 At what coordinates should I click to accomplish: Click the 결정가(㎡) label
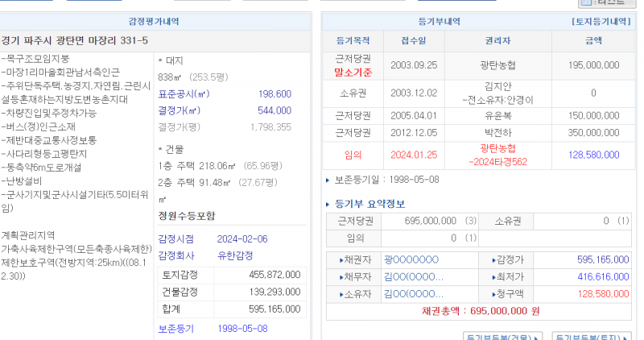click(x=179, y=110)
